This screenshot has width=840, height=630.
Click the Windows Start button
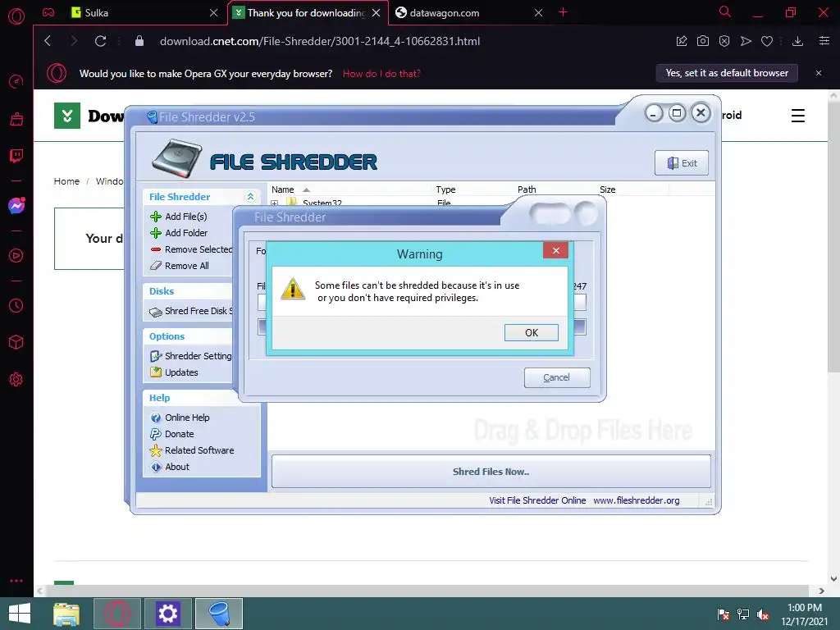pyautogui.click(x=20, y=614)
